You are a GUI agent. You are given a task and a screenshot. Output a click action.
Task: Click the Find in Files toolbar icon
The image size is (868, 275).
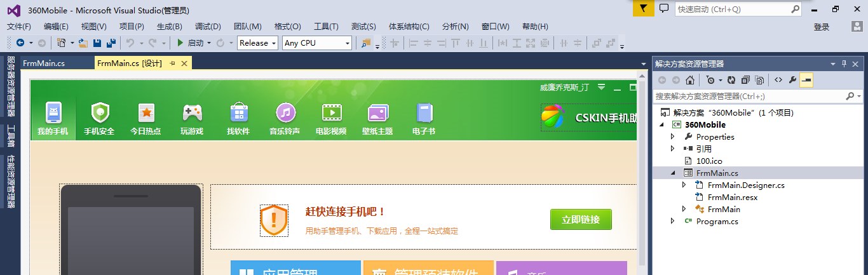[366, 43]
